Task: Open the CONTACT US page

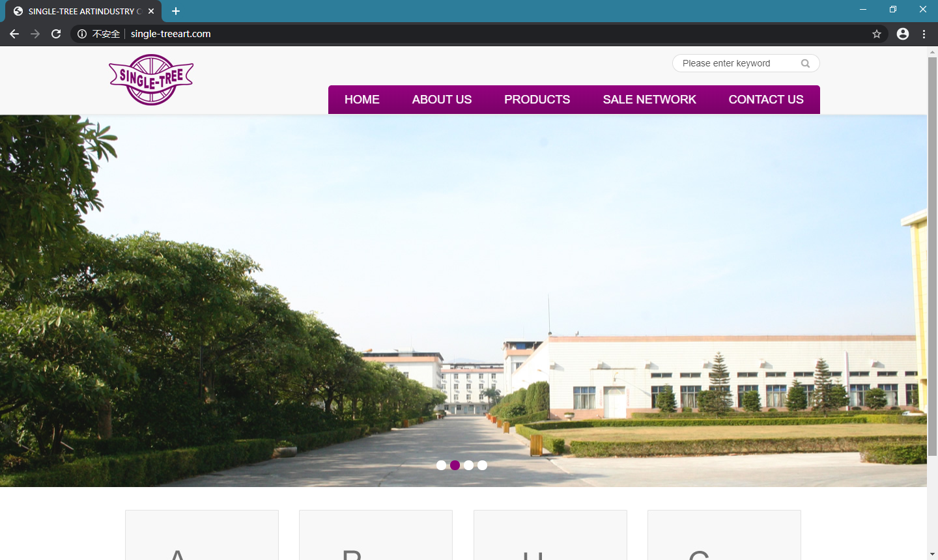Action: [x=766, y=100]
